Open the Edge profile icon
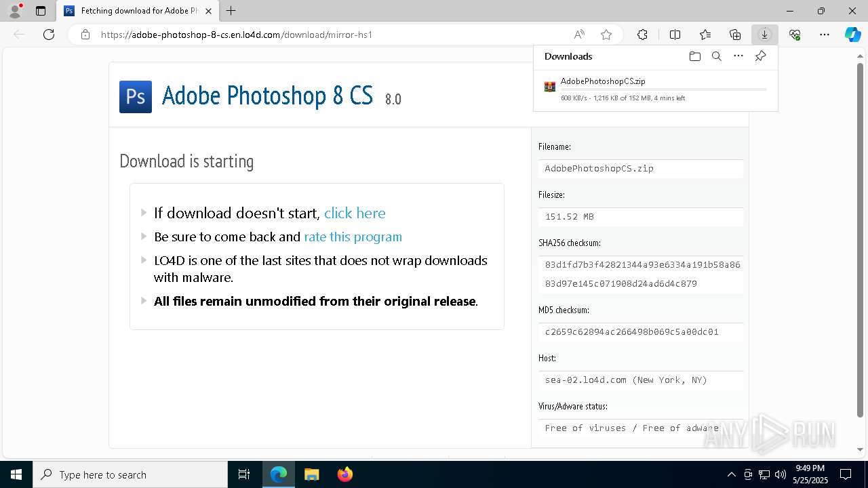Screen dimensions: 868x488 click(15, 11)
